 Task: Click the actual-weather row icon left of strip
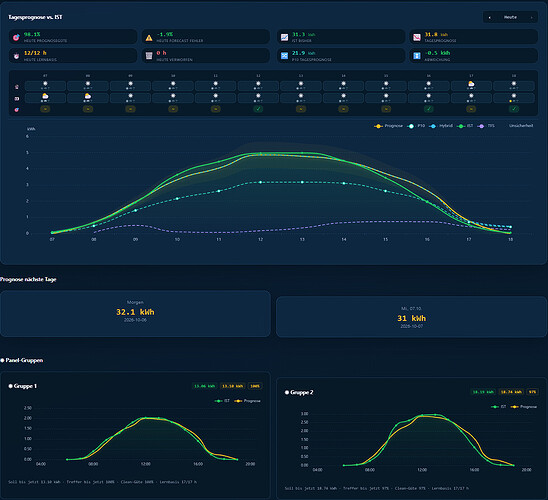(x=16, y=99)
